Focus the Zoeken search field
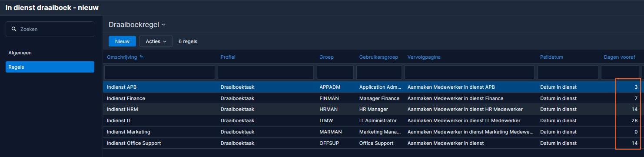Viewport: 644px width, 157px height. click(50, 29)
